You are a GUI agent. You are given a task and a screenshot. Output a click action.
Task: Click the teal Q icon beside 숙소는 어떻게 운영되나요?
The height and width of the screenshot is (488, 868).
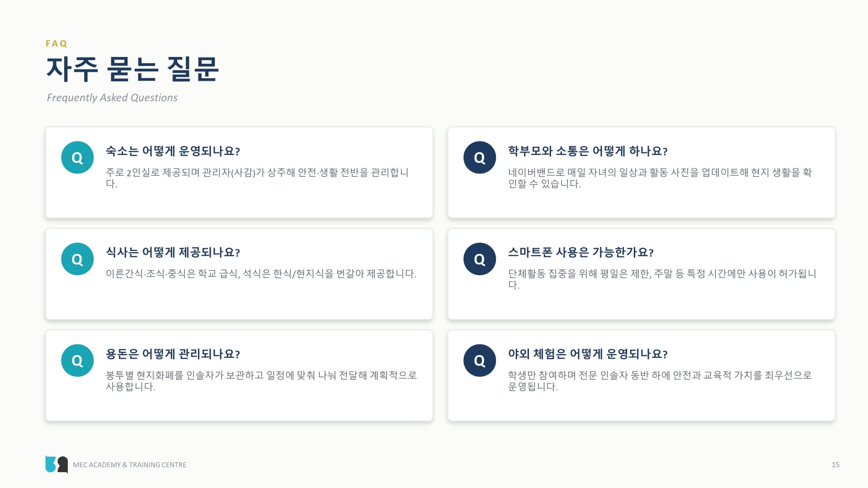click(x=77, y=158)
